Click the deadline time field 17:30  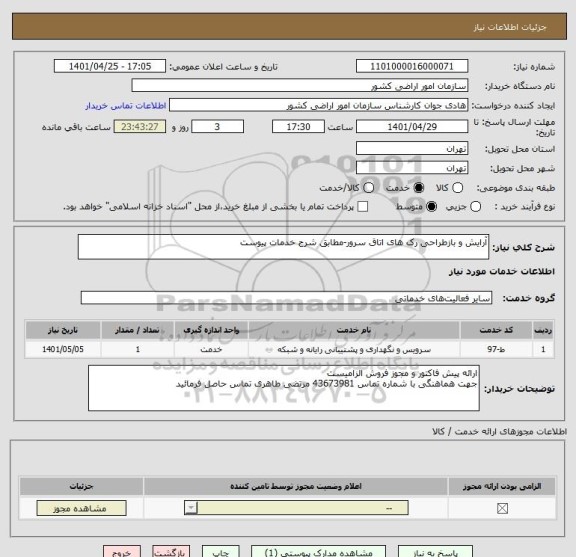click(x=298, y=126)
